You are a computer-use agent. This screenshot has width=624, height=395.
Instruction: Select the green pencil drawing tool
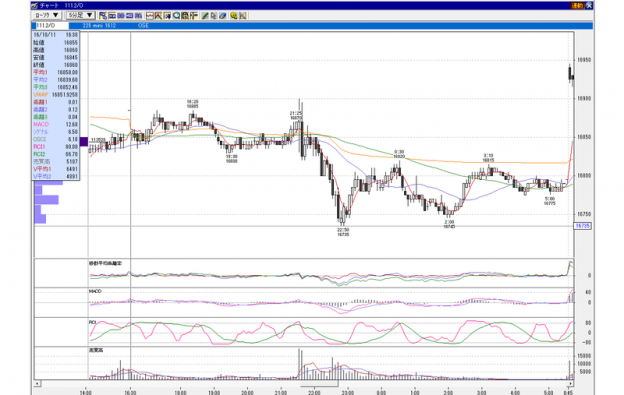click(205, 16)
